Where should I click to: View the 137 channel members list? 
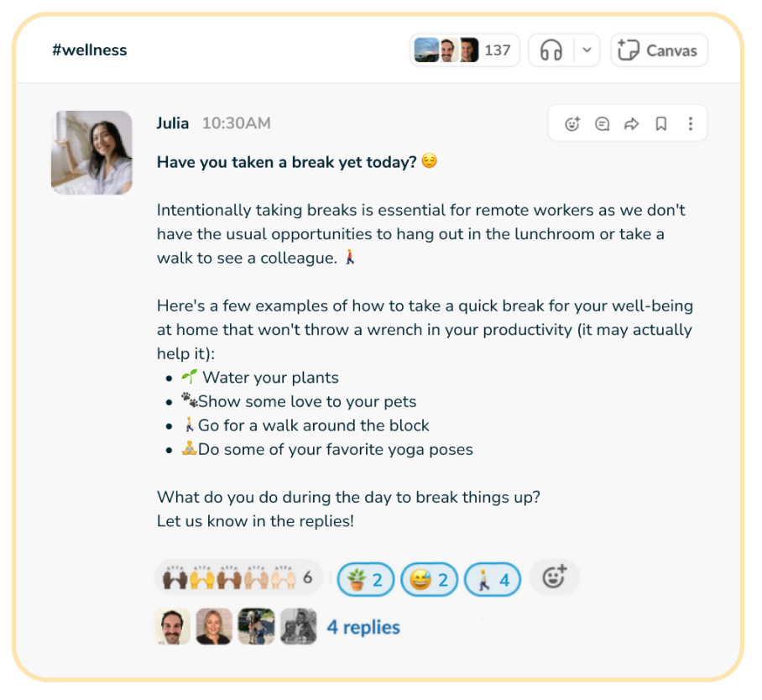click(x=464, y=50)
